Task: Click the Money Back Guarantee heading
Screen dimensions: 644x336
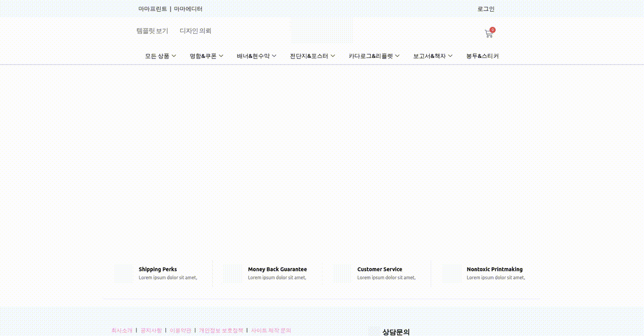Action: (277, 269)
